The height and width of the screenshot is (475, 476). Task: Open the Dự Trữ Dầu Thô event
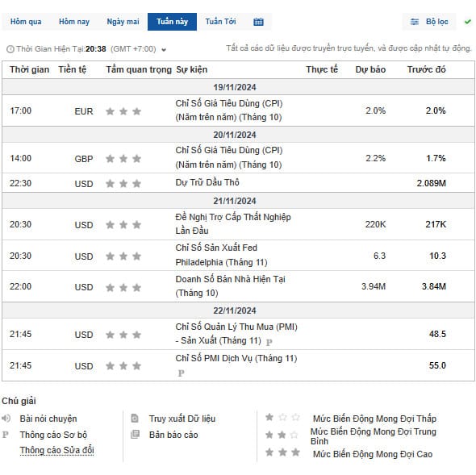[207, 182]
